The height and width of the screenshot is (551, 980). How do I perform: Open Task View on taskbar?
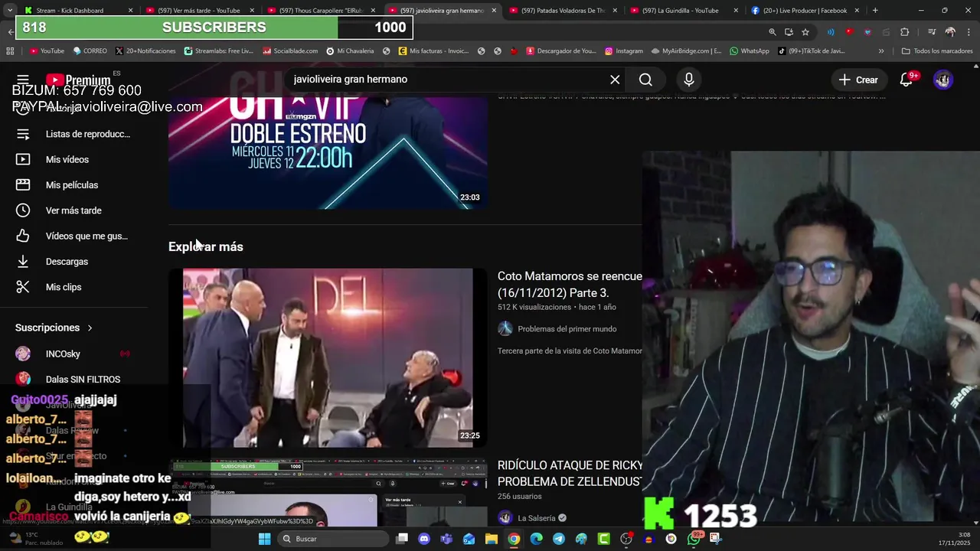click(x=402, y=539)
